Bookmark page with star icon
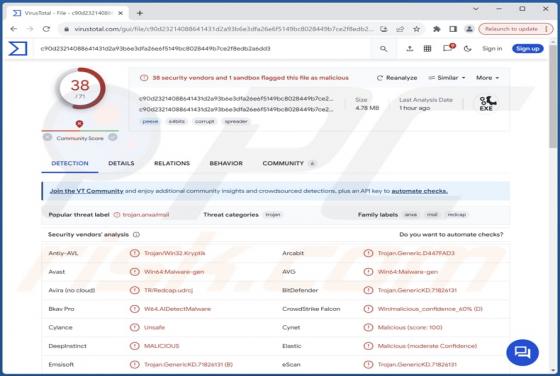The image size is (560, 376). (416, 29)
